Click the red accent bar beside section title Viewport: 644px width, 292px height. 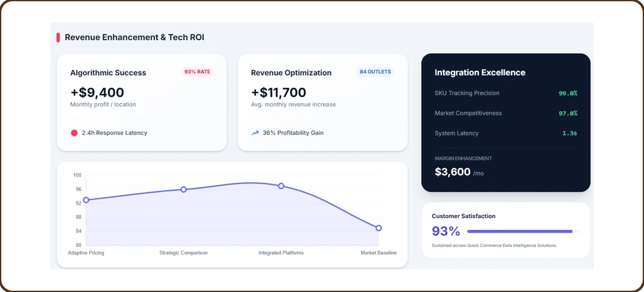[58, 38]
